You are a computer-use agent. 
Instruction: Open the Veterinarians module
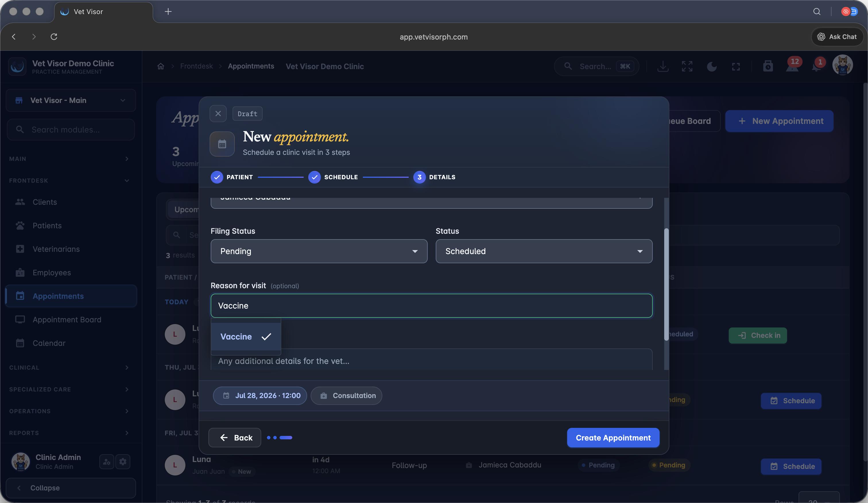click(x=71, y=249)
